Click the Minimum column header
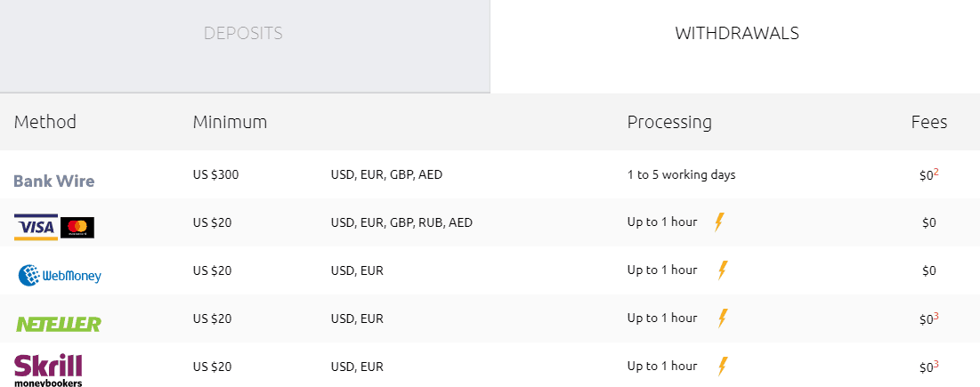Viewport: 980px width, 387px height. coord(230,122)
